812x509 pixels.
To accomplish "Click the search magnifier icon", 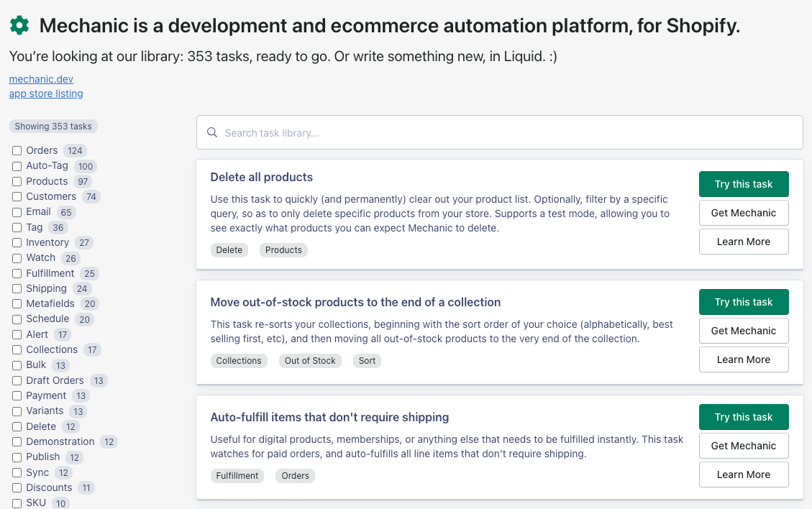I will click(x=212, y=133).
